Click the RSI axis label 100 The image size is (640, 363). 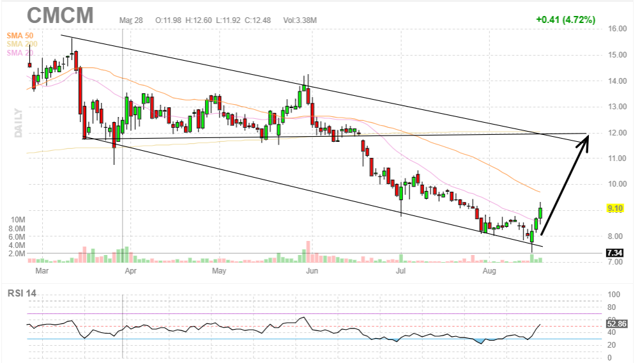(x=614, y=294)
